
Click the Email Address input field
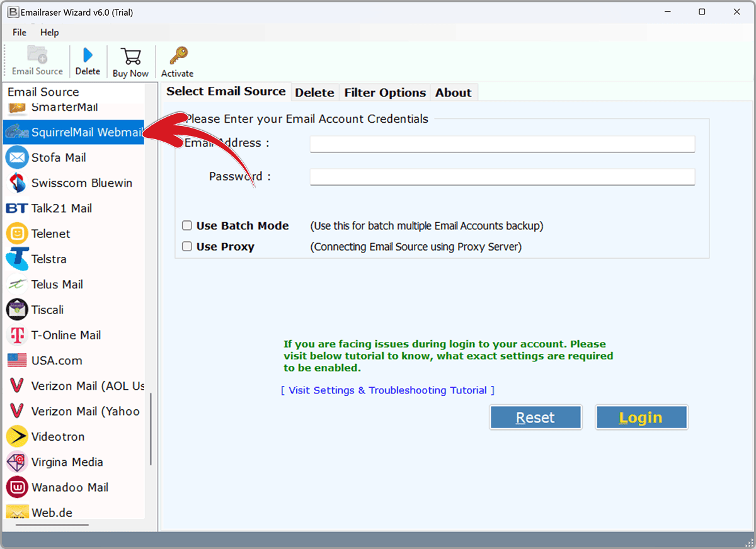pyautogui.click(x=502, y=144)
